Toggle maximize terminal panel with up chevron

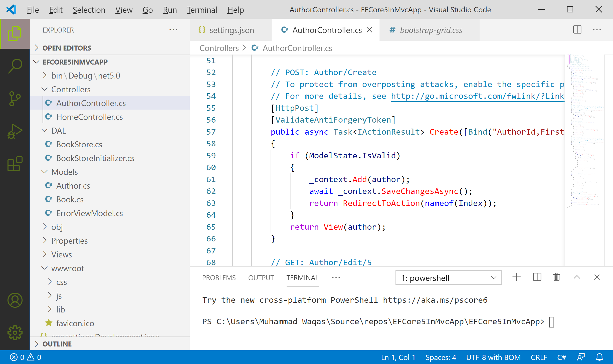(577, 277)
